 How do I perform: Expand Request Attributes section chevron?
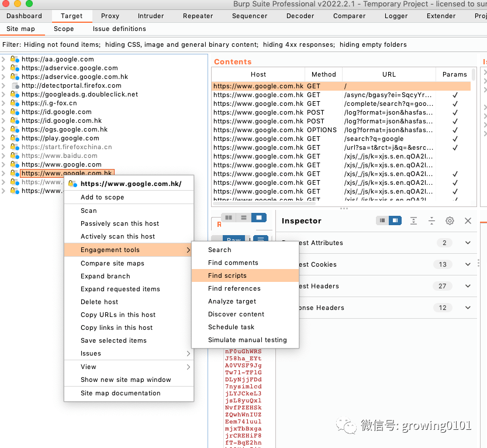(468, 243)
